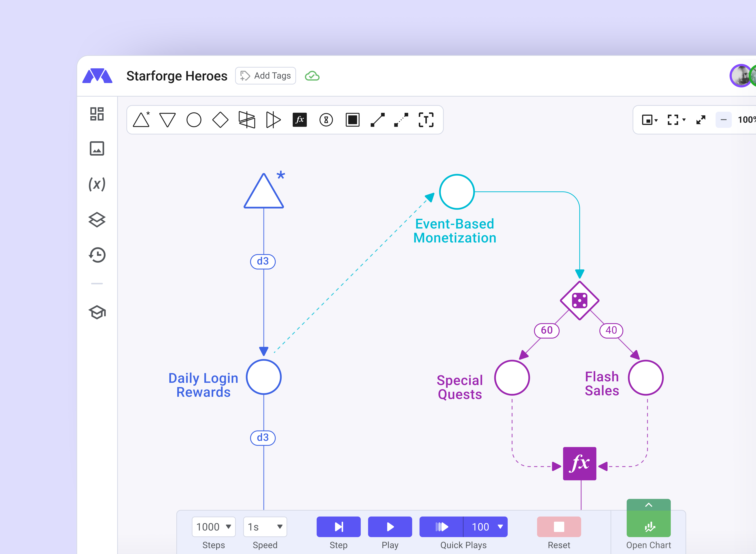Image resolution: width=756 pixels, height=554 pixels.
Task: Select the Delay hourglass tool
Action: [326, 120]
